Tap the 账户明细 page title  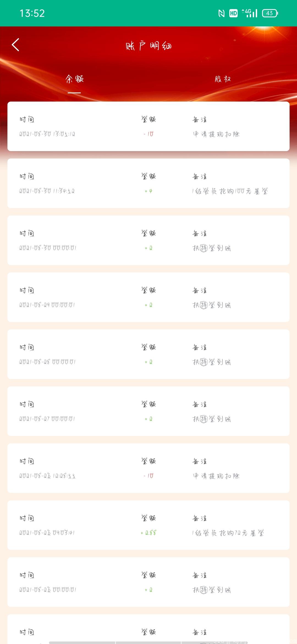click(x=148, y=46)
